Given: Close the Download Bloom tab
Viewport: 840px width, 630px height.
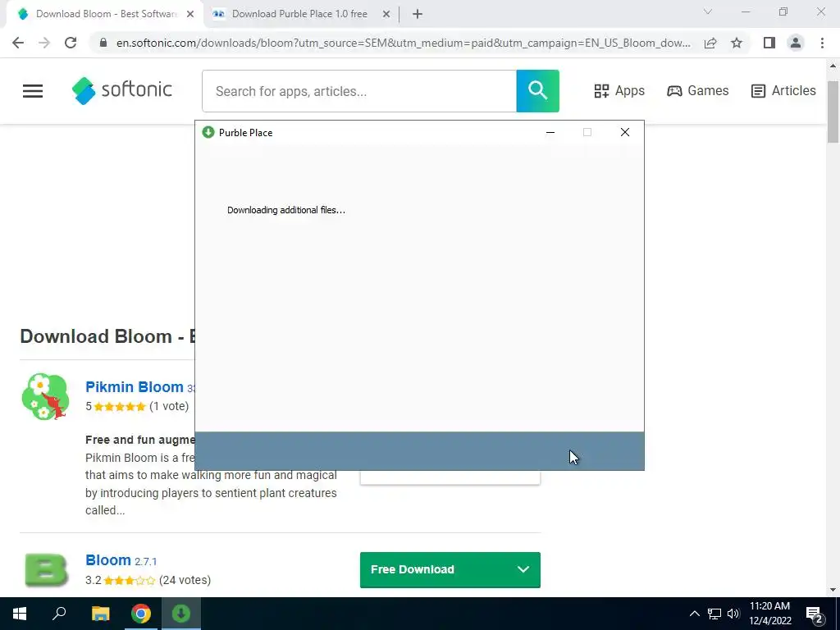Looking at the screenshot, I should point(190,15).
